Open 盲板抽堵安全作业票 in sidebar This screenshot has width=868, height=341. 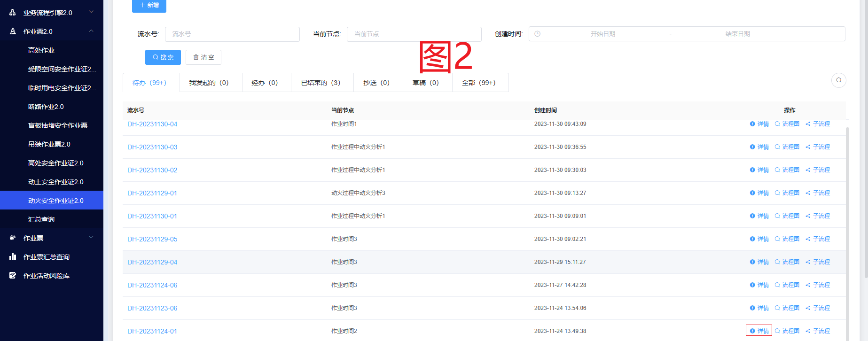58,125
